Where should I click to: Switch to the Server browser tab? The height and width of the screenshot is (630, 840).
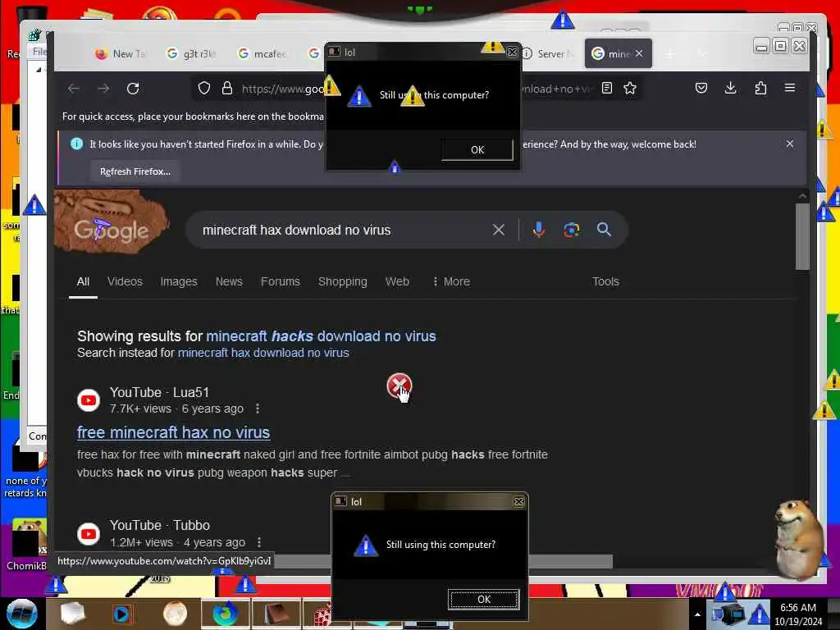pos(549,53)
